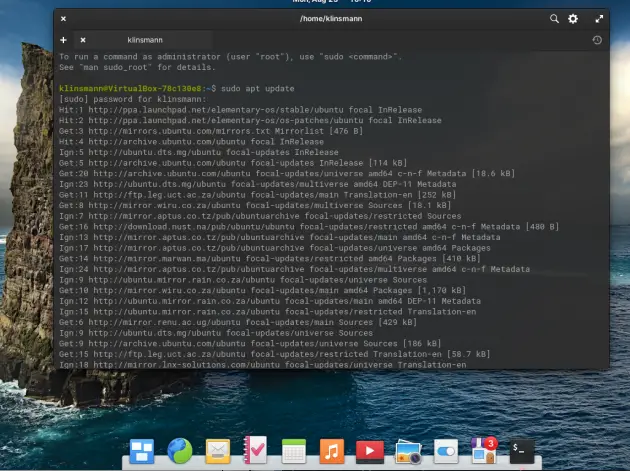The image size is (630, 471).
Task: Click the Ign:17 universe amd64 Packages line
Action: 275,248
